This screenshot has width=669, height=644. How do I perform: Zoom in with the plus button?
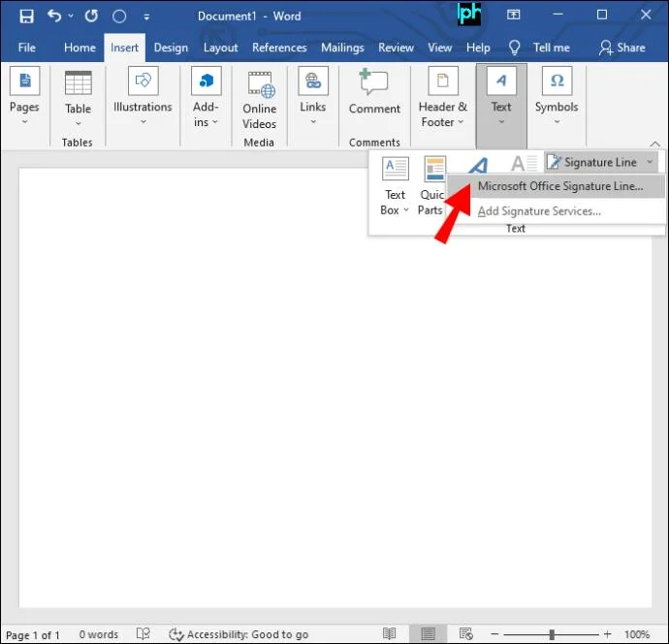[608, 634]
